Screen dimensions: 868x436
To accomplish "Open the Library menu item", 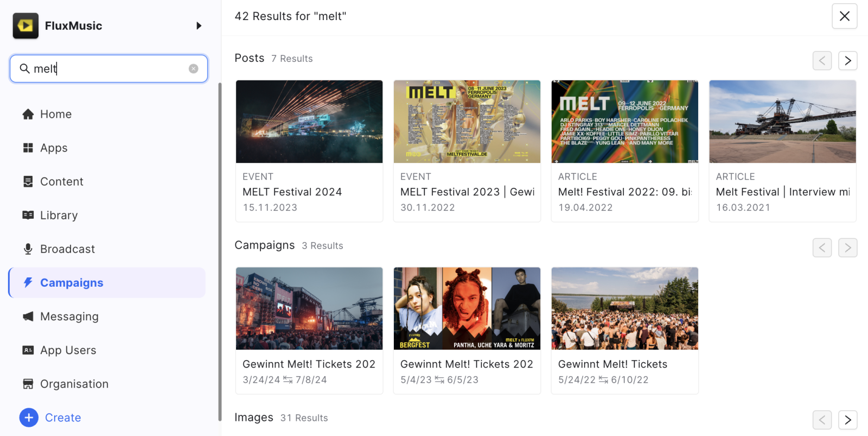I will (107, 215).
